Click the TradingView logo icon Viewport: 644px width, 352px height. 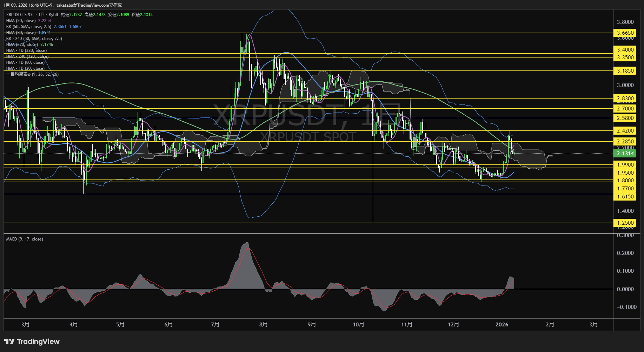(9, 341)
